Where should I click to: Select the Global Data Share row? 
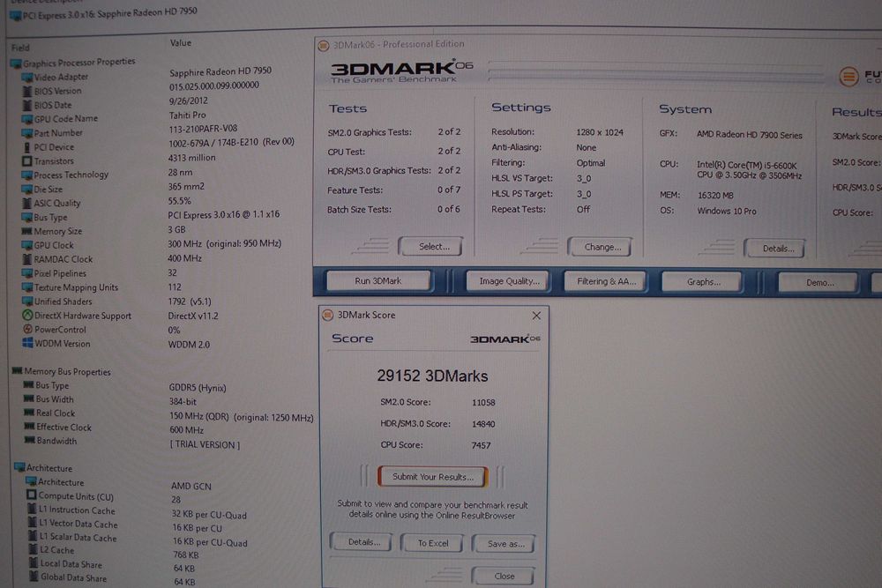point(113,579)
